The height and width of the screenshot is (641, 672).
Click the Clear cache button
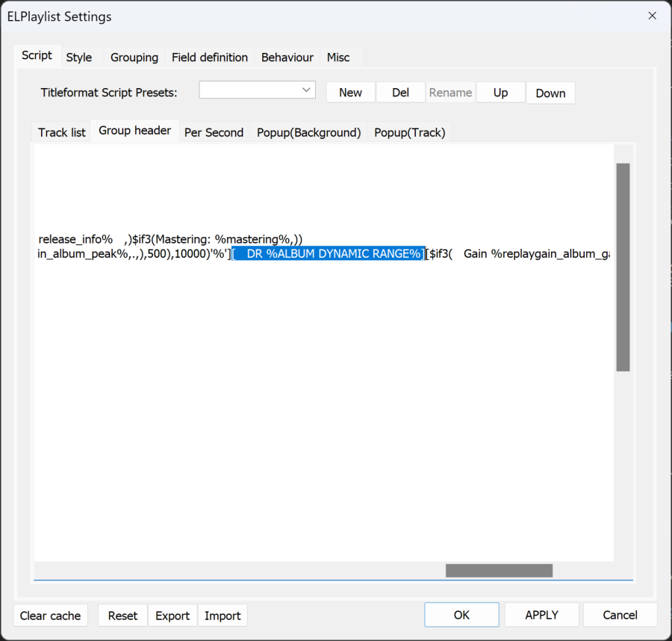pyautogui.click(x=50, y=616)
